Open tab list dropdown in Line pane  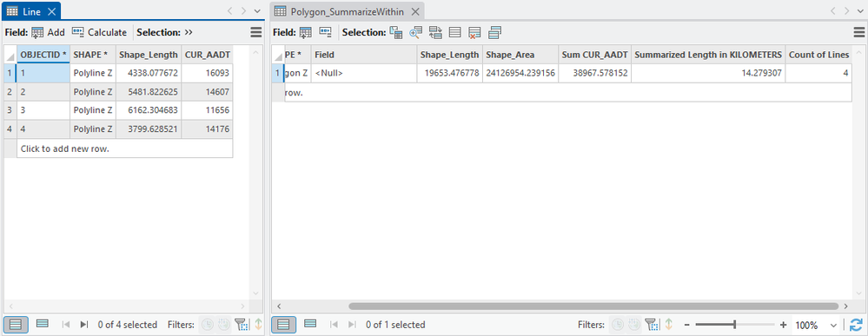pos(257,11)
